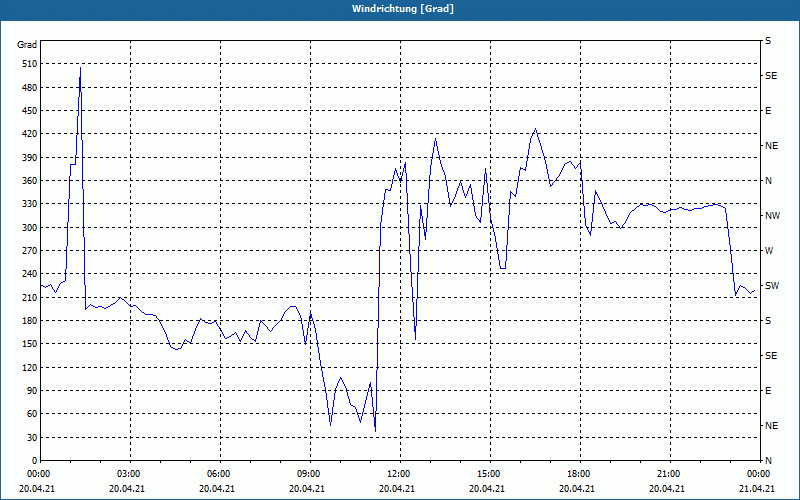Image resolution: width=800 pixels, height=500 pixels.
Task: Click the 360 value on the left axis
Action: [x=30, y=181]
